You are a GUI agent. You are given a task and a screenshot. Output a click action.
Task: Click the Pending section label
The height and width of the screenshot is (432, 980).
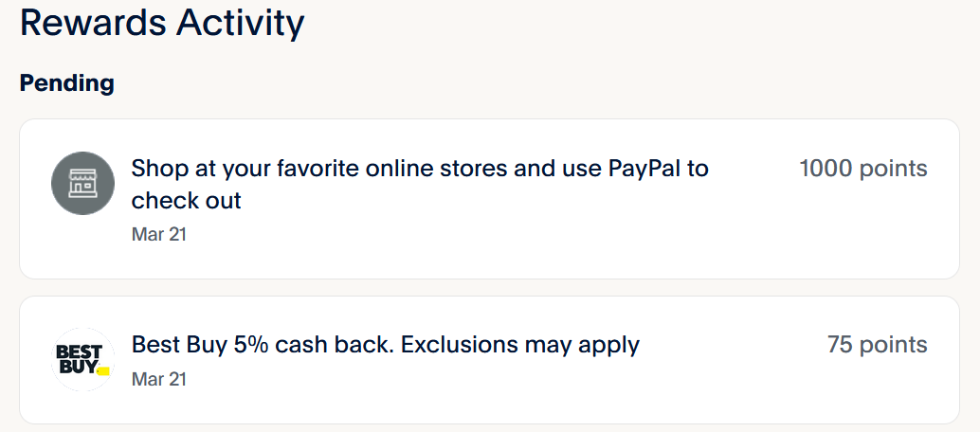click(x=67, y=83)
